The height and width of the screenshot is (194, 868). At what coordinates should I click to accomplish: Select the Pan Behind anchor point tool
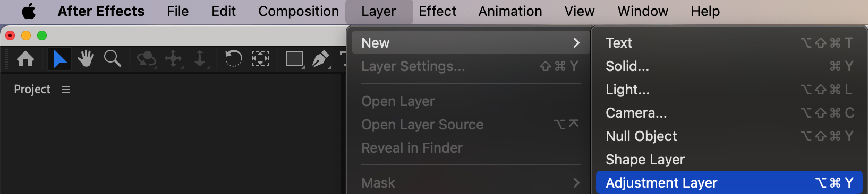(x=260, y=58)
